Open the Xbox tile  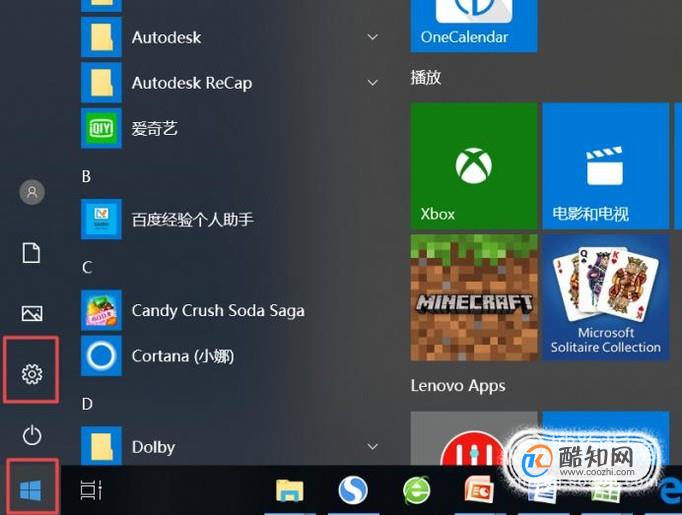pos(474,166)
